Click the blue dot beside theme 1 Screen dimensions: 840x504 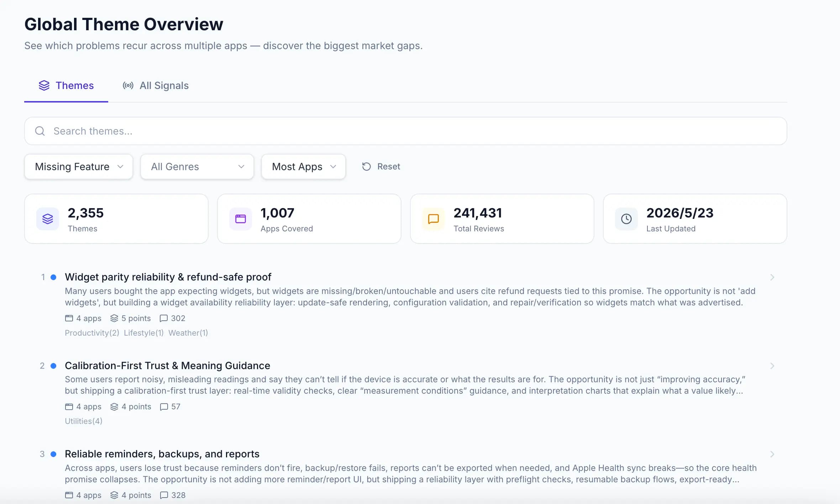(x=53, y=277)
